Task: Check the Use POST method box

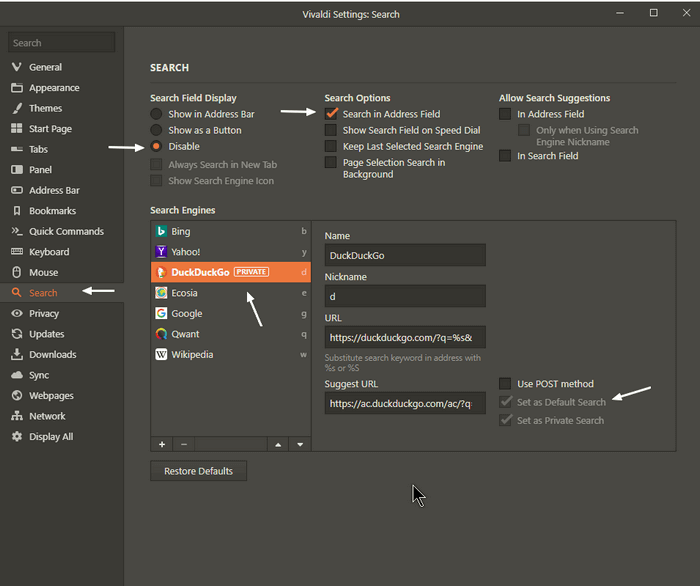Action: point(505,384)
